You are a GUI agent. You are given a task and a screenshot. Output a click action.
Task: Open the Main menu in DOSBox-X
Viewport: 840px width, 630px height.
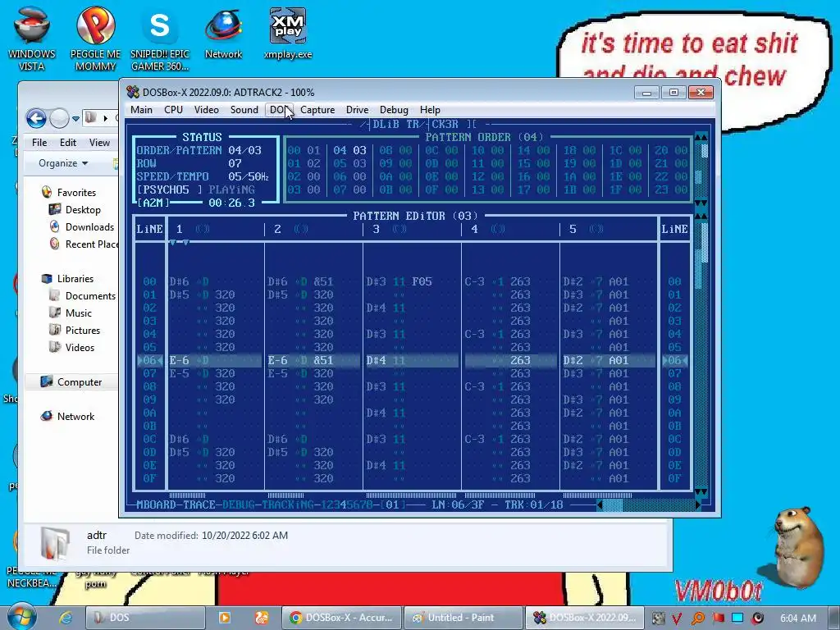click(x=141, y=110)
